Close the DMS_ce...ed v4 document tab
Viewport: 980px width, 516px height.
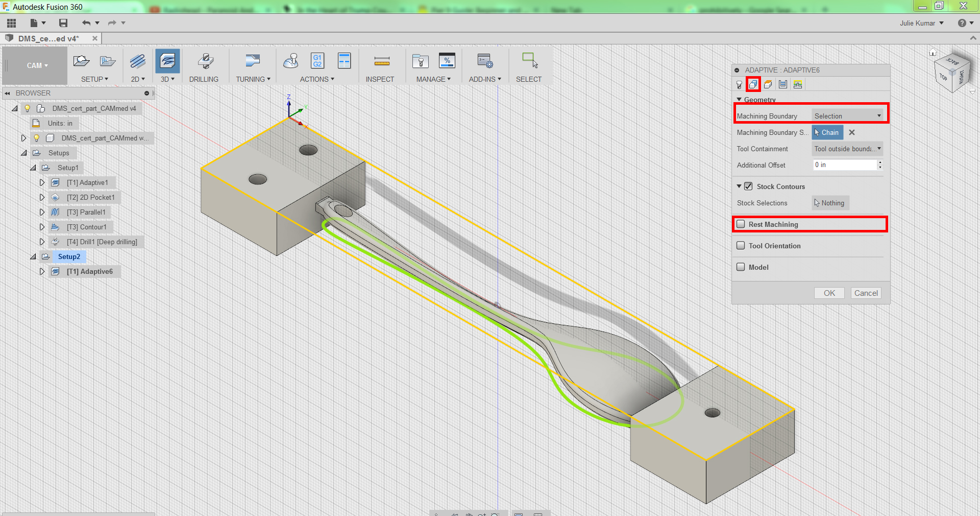pyautogui.click(x=95, y=38)
